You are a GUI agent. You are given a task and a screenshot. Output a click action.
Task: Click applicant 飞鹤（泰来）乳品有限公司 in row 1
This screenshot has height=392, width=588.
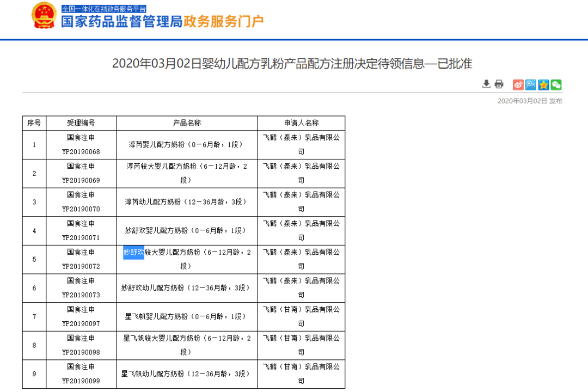coord(301,145)
